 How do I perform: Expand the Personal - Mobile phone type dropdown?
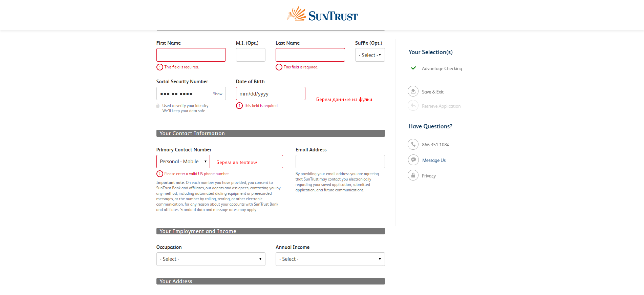(x=183, y=162)
